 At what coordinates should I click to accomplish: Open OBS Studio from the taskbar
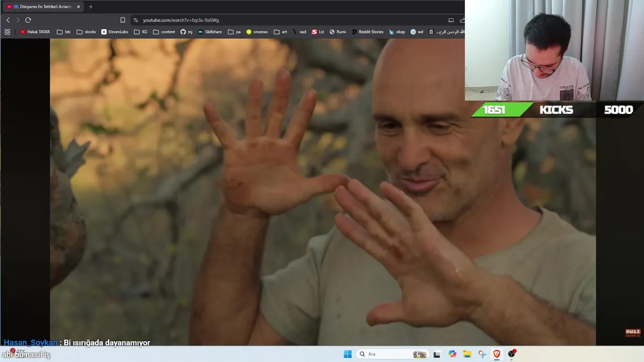[512, 354]
